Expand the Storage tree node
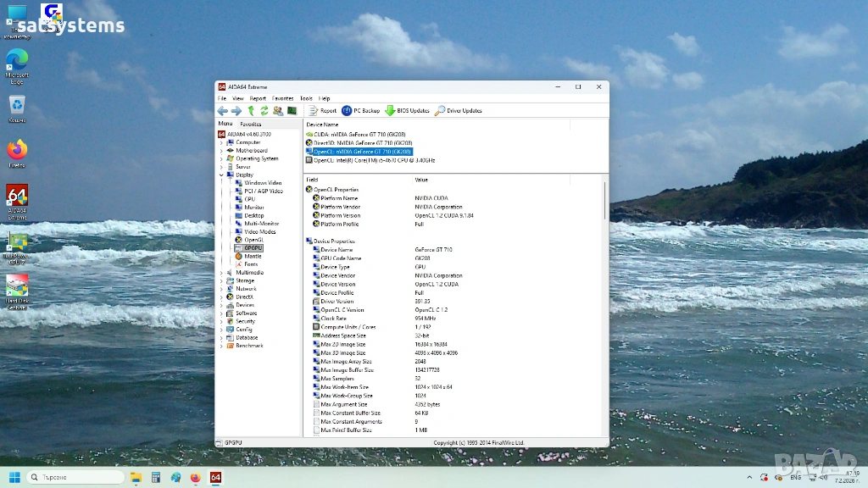868x488 pixels. point(221,280)
